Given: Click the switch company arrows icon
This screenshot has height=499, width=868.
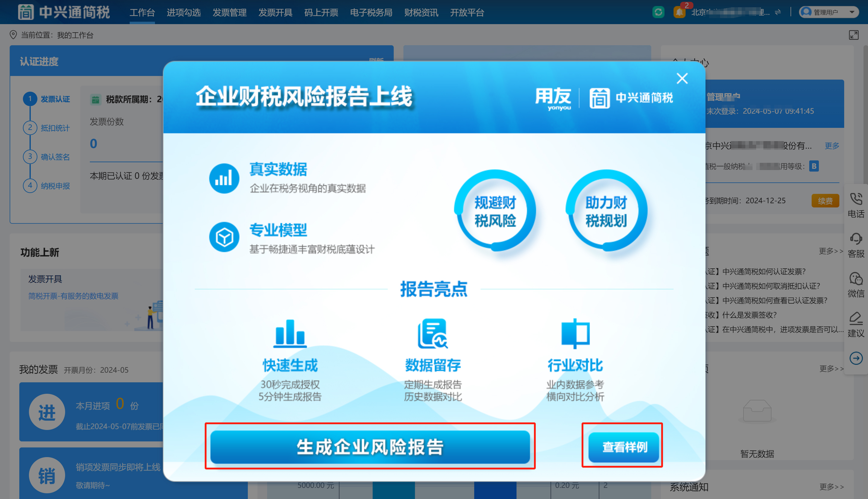Looking at the screenshot, I should point(778,12).
